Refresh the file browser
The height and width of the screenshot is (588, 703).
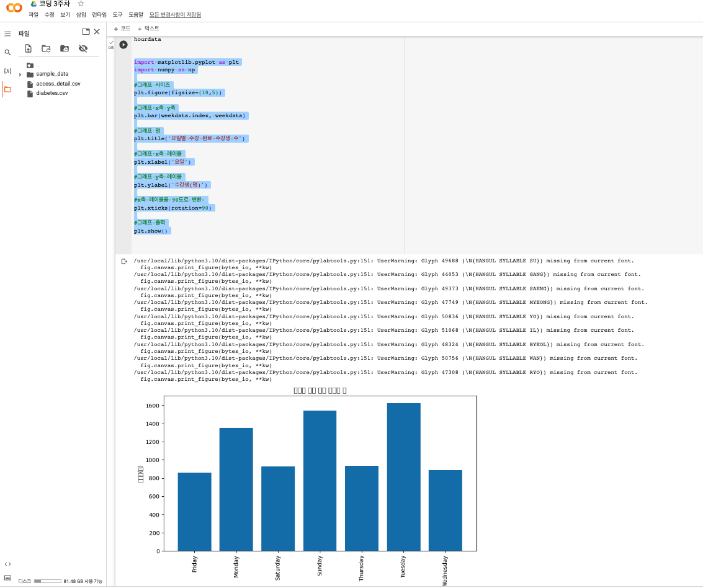(x=46, y=48)
